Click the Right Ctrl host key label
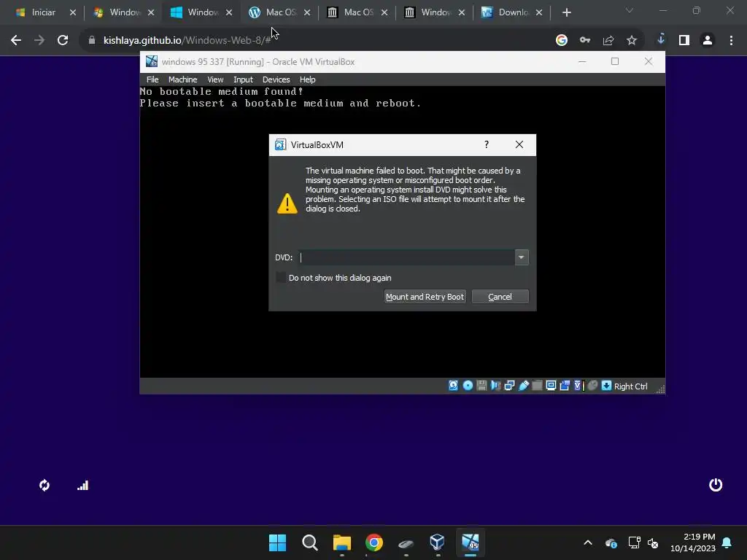 click(x=630, y=386)
